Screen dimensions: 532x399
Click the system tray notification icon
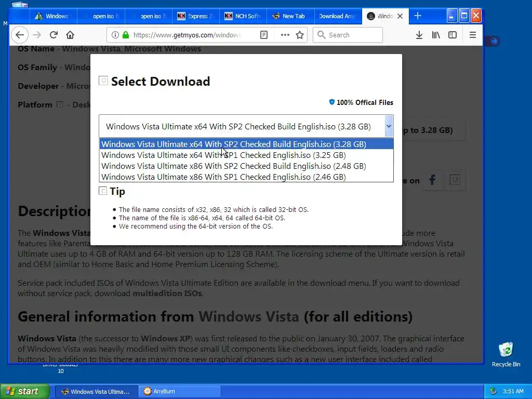coord(493,391)
